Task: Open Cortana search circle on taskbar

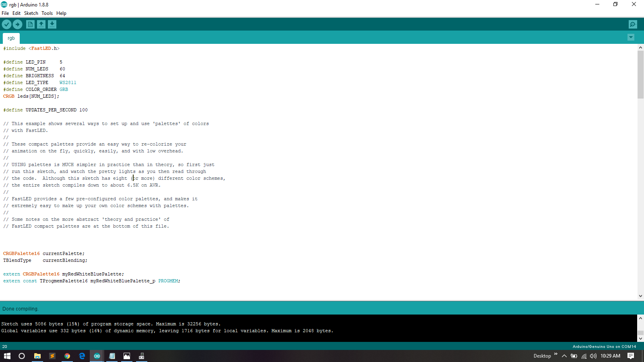Action: click(22, 356)
